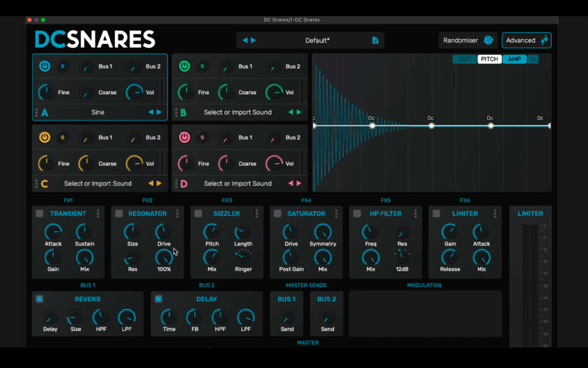Click the Randomiser dice icon
The image size is (588, 368).
point(488,40)
